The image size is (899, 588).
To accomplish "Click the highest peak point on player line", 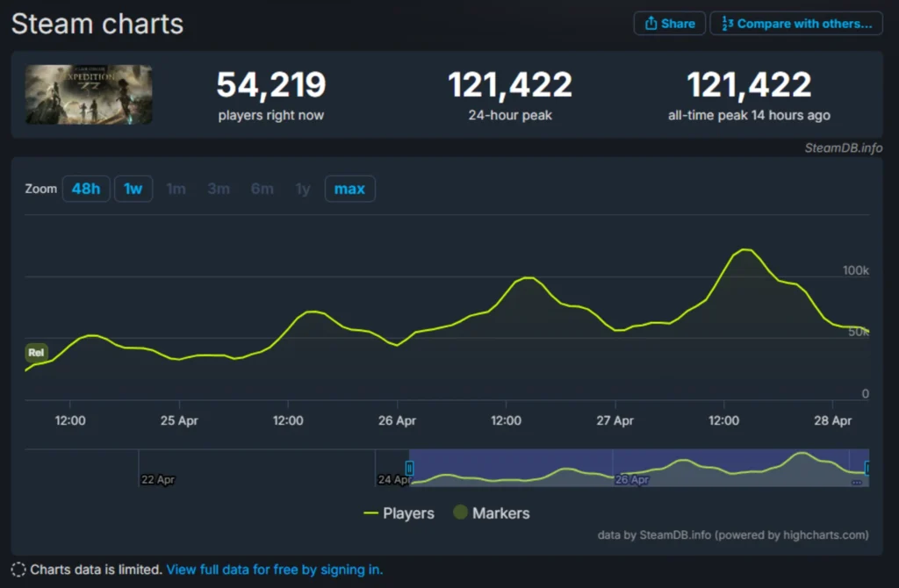I will 745,249.
